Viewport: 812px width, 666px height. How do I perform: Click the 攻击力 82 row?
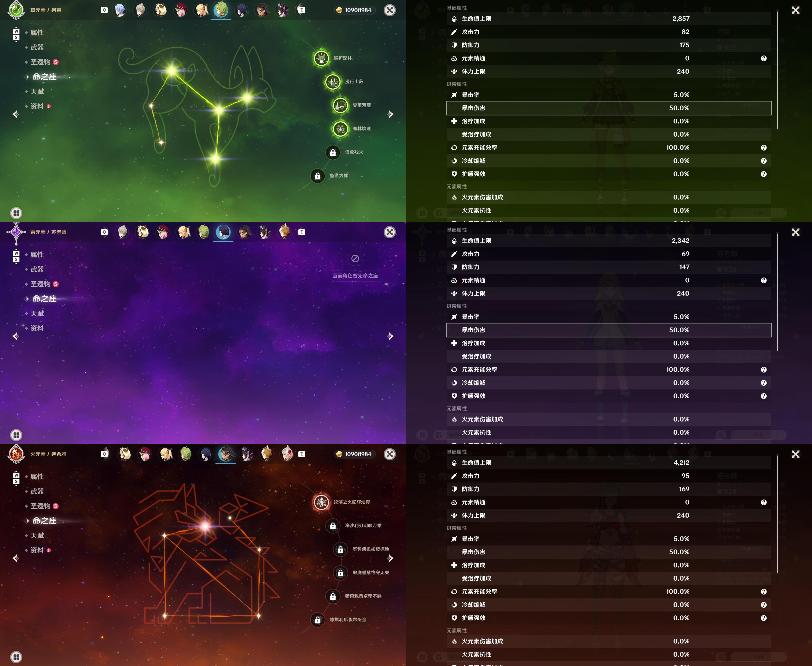pos(609,32)
